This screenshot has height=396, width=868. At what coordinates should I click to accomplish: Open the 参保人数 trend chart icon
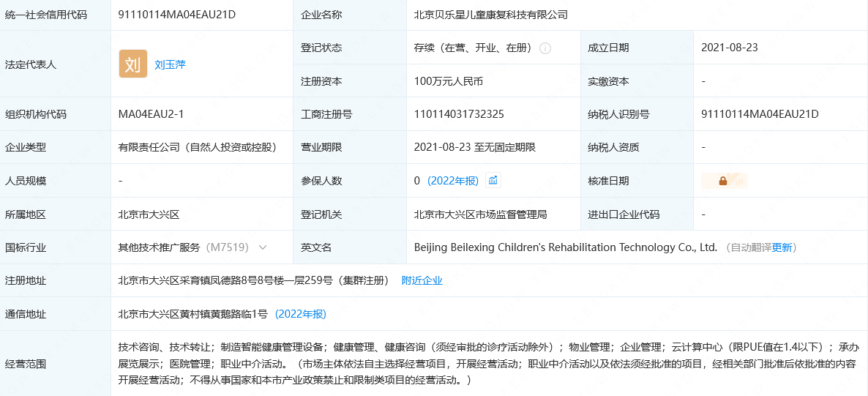(493, 180)
